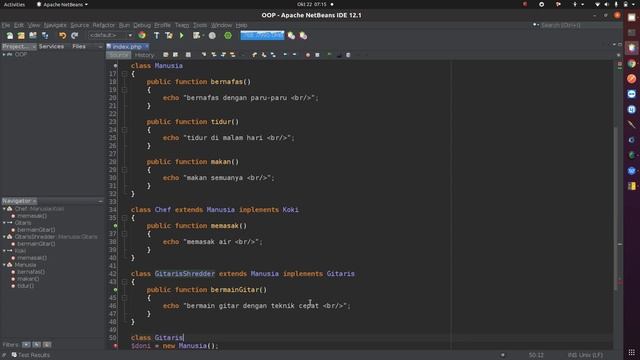Collapse the GitarisShredder node in Navigator
640x360 pixels.
point(4,237)
